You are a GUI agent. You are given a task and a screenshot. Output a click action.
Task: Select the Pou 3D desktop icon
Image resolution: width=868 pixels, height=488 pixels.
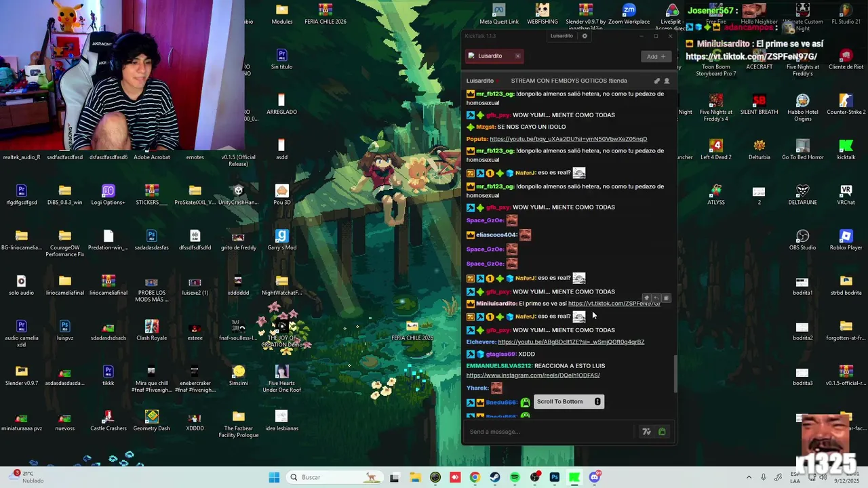click(x=281, y=195)
